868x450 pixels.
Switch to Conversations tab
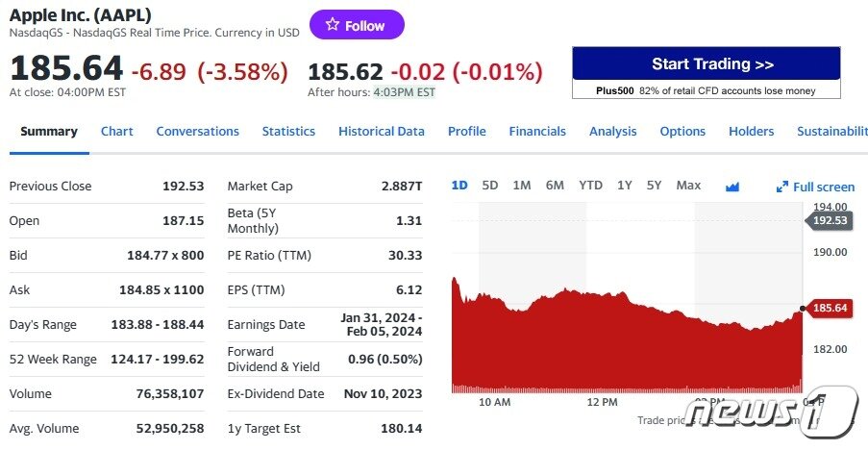pos(197,132)
